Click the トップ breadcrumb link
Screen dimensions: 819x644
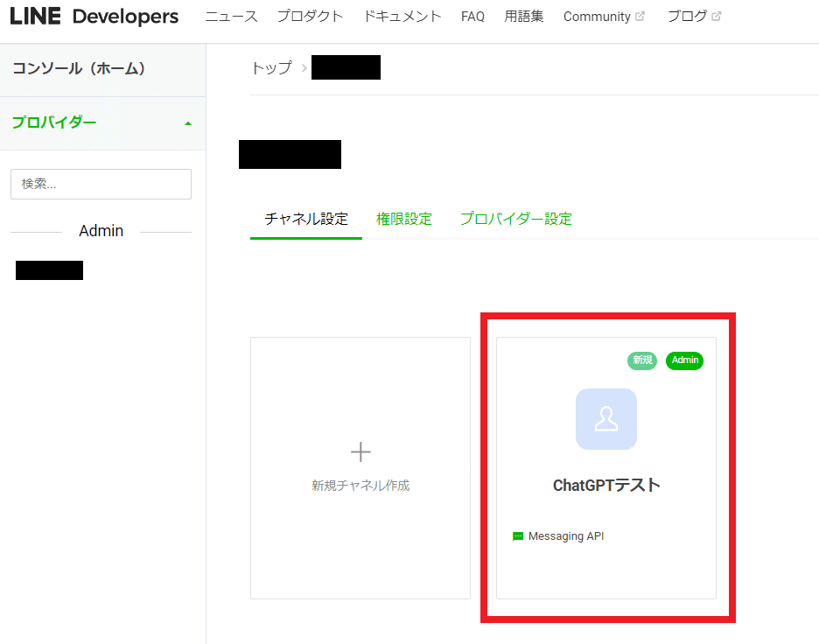pos(271,68)
